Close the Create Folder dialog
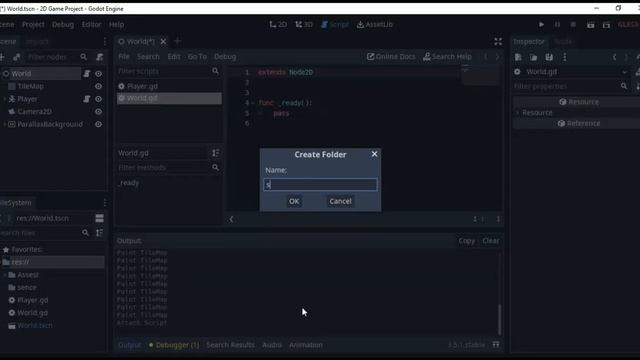Screen dimensions: 640x360 (374, 154)
